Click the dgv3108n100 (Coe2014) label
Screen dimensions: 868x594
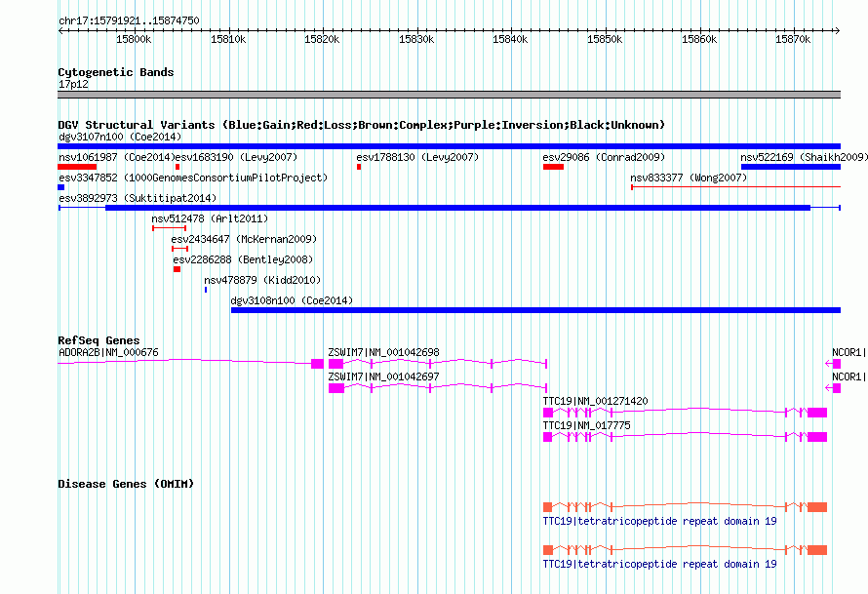[292, 300]
